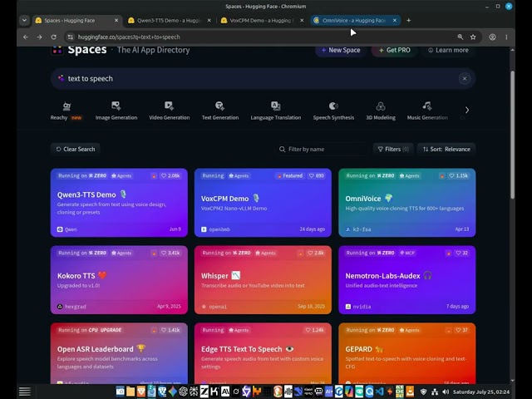Open the network icon in system tray
The height and width of the screenshot is (399, 532).
(x=435, y=392)
